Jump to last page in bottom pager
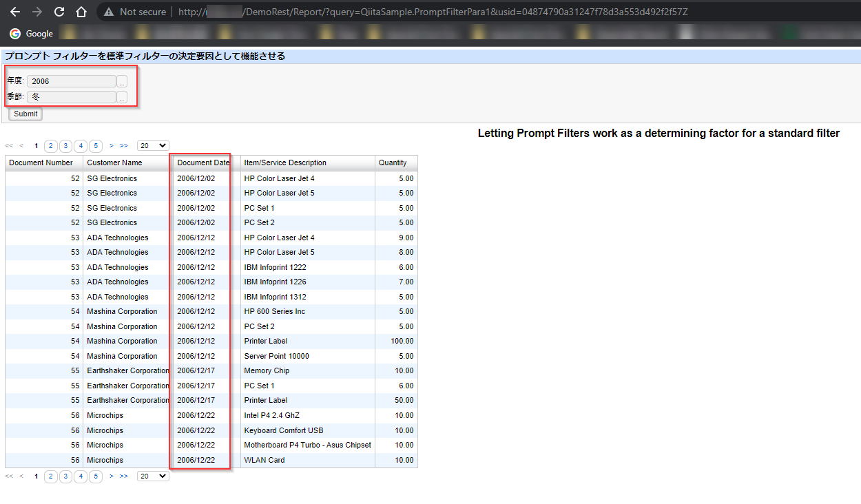 coord(124,476)
